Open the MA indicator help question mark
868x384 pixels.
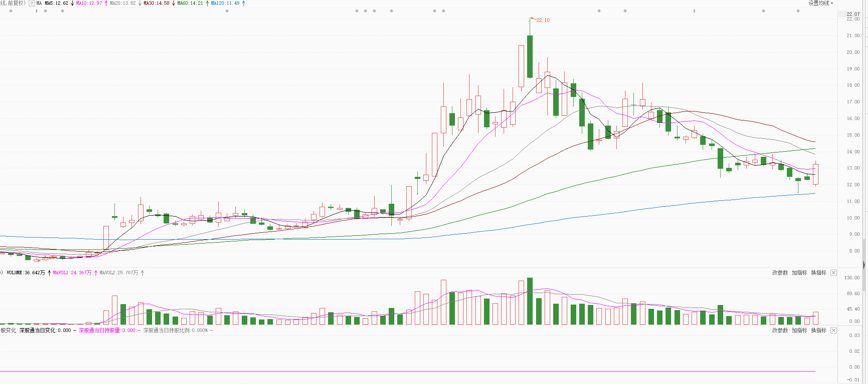click(32, 3)
